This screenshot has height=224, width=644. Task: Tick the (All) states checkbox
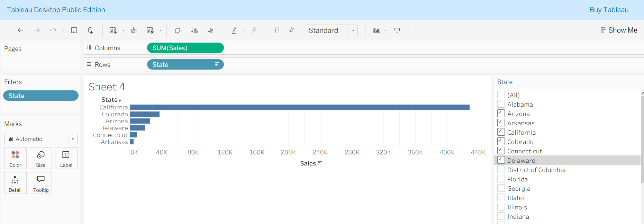click(x=501, y=95)
